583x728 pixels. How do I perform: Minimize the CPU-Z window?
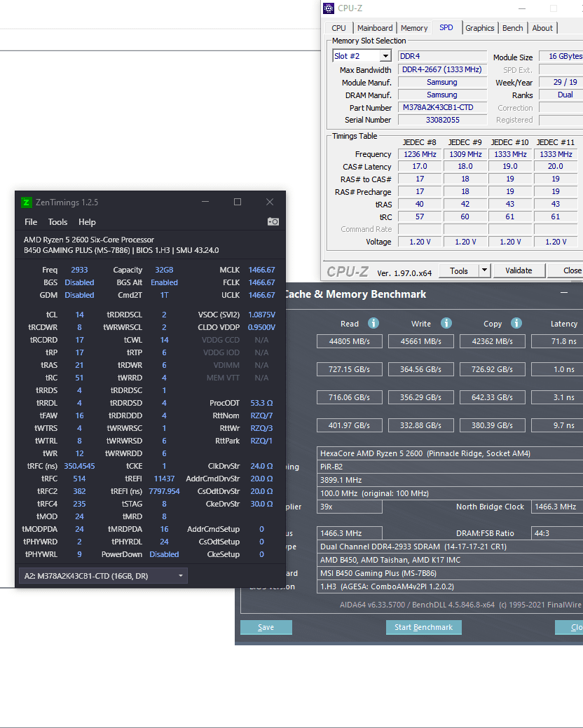(522, 8)
